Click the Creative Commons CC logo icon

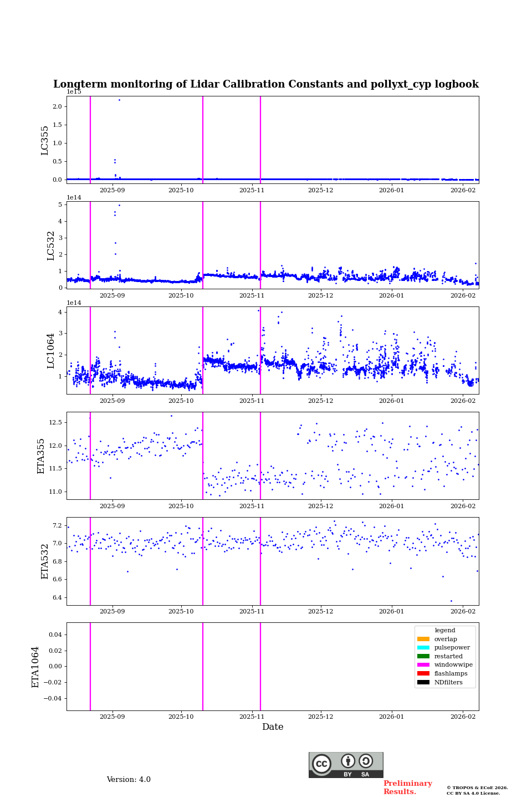(321, 764)
